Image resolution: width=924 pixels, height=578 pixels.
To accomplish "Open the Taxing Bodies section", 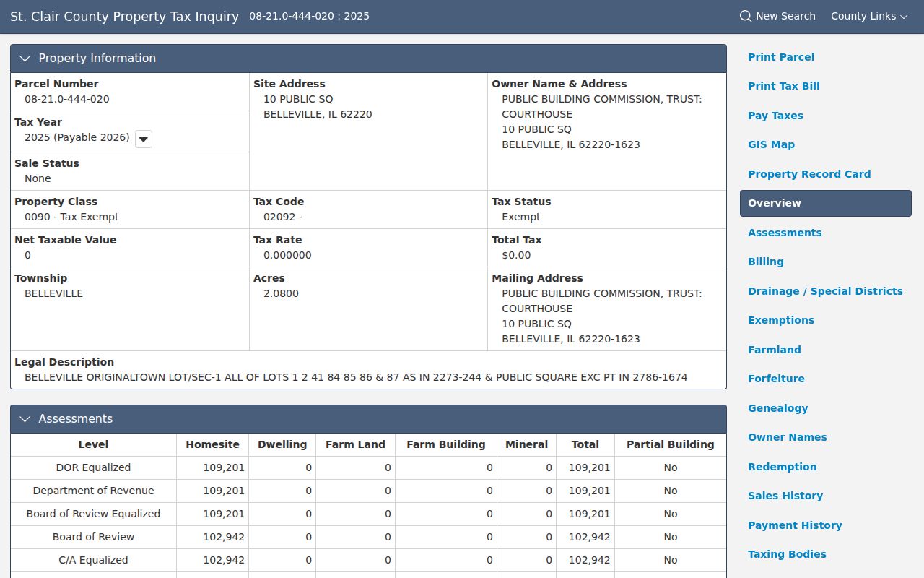I will (x=787, y=554).
